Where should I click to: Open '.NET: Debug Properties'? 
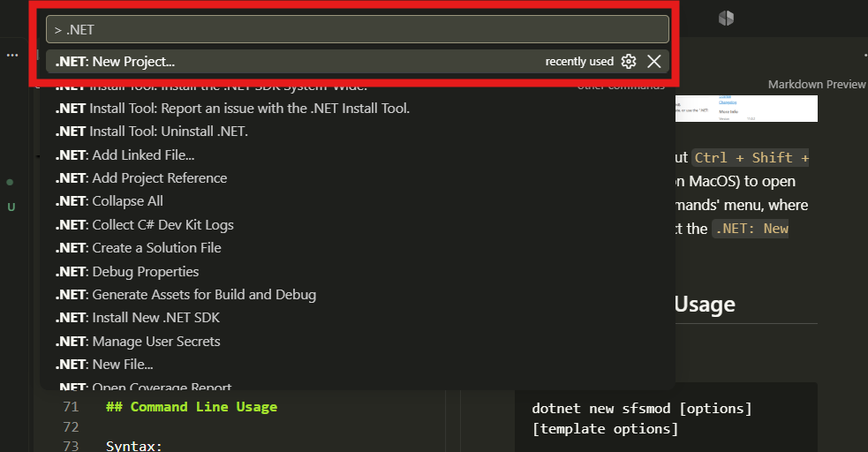[x=357, y=272]
